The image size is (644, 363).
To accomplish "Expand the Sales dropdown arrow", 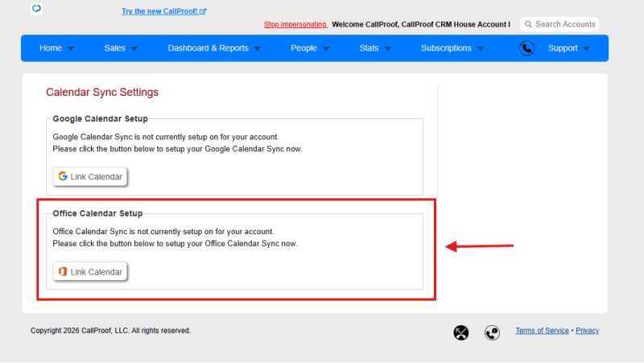I will 134,48.
